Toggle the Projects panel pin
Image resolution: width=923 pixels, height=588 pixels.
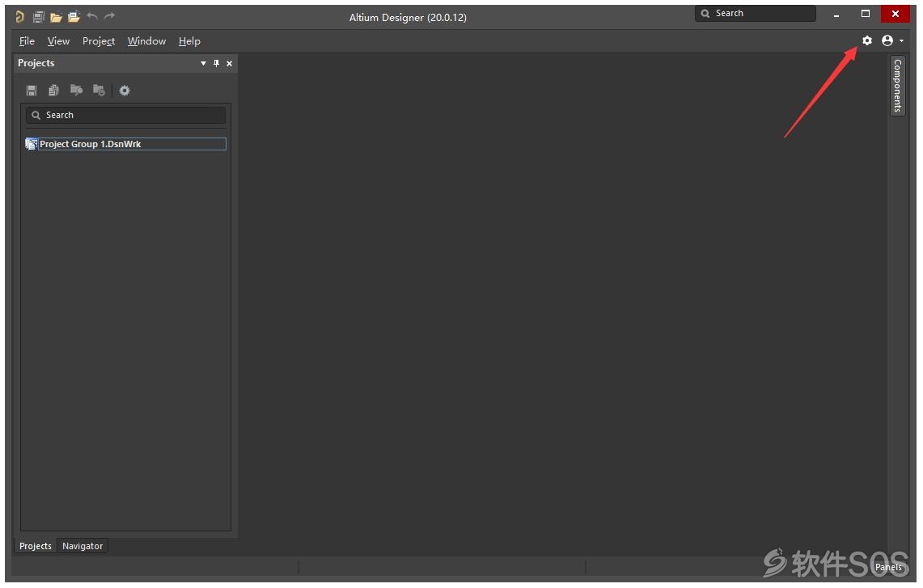(x=216, y=64)
